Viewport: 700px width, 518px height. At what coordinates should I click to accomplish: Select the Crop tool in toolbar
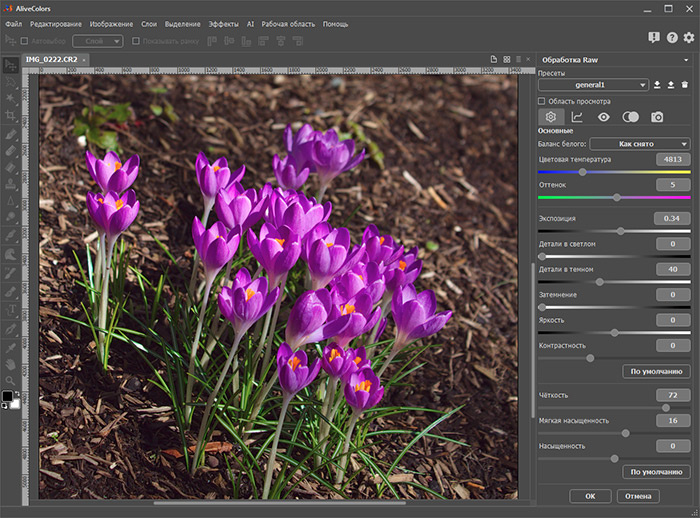click(x=11, y=116)
